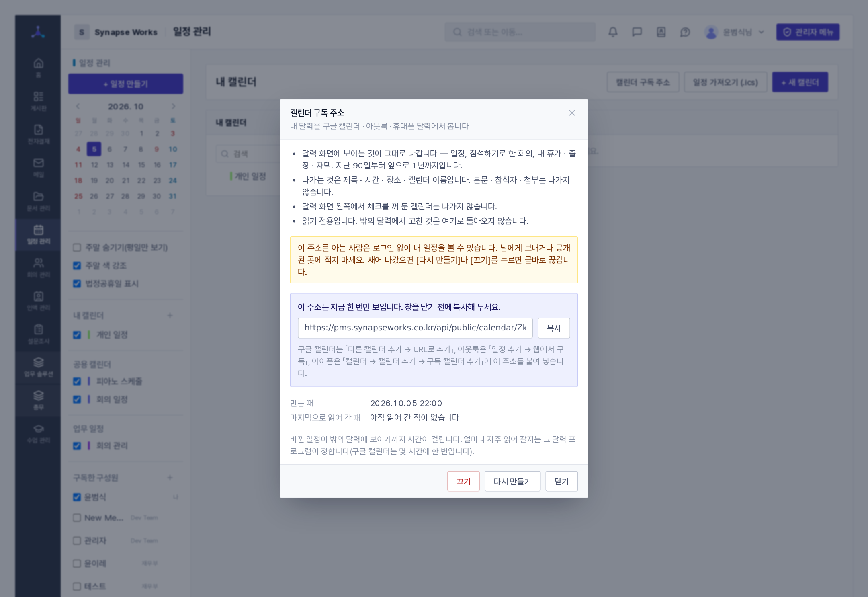Open notifications bell icon in header
Viewport: 868px width, 597px height.
click(x=613, y=32)
